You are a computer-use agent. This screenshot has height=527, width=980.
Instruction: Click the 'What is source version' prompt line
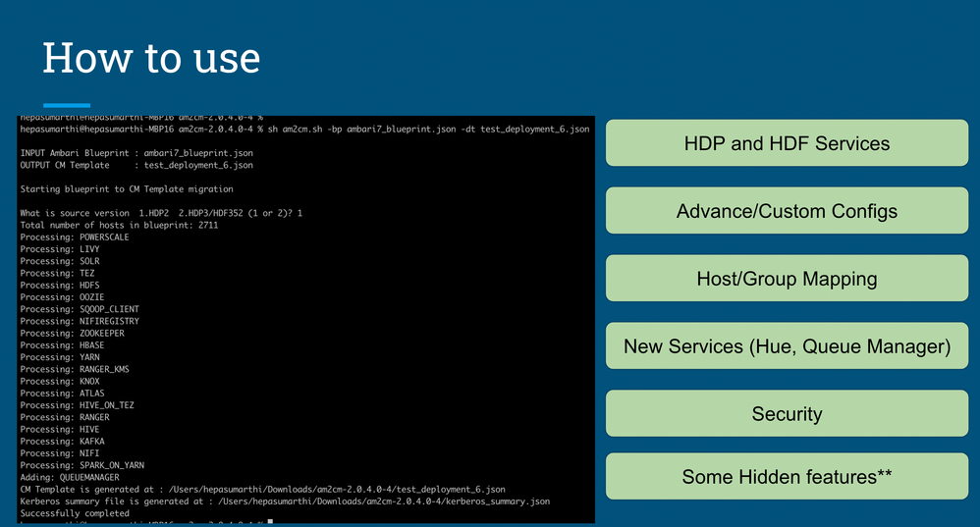point(161,213)
